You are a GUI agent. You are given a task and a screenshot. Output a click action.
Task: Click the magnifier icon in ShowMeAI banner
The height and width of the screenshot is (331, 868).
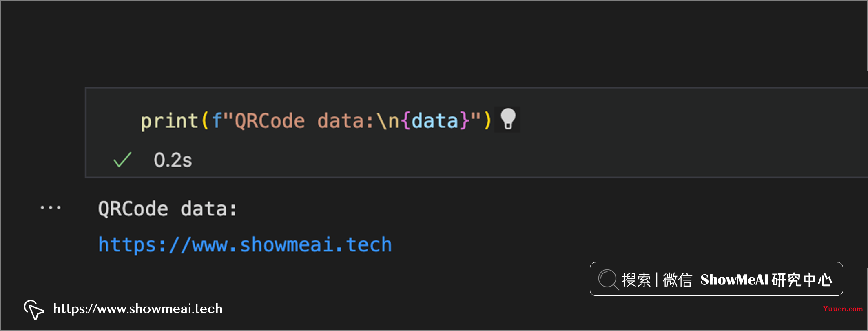pyautogui.click(x=608, y=280)
